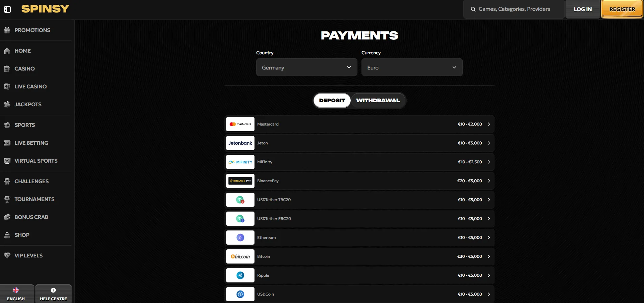
Task: Click the VIP Levels diamond icon
Action: point(7,256)
